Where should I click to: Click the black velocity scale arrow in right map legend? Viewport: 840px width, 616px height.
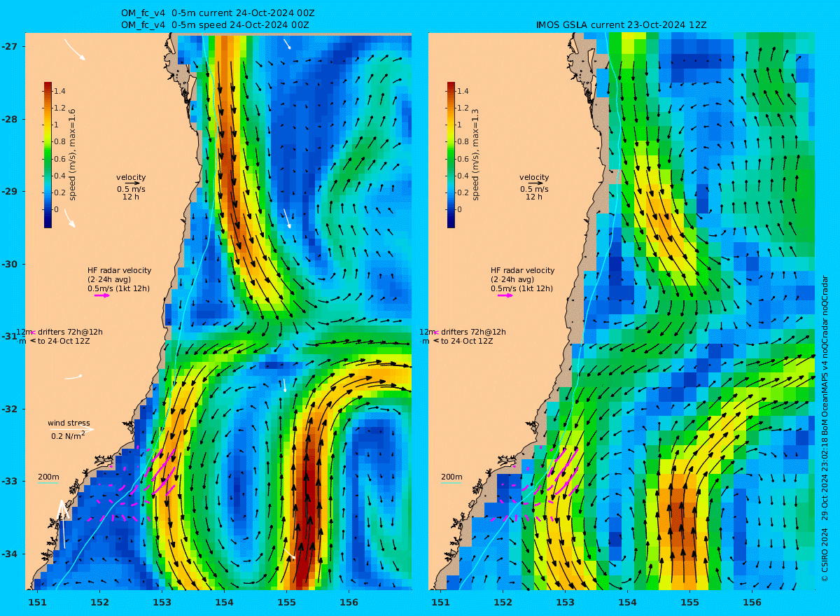tap(535, 183)
